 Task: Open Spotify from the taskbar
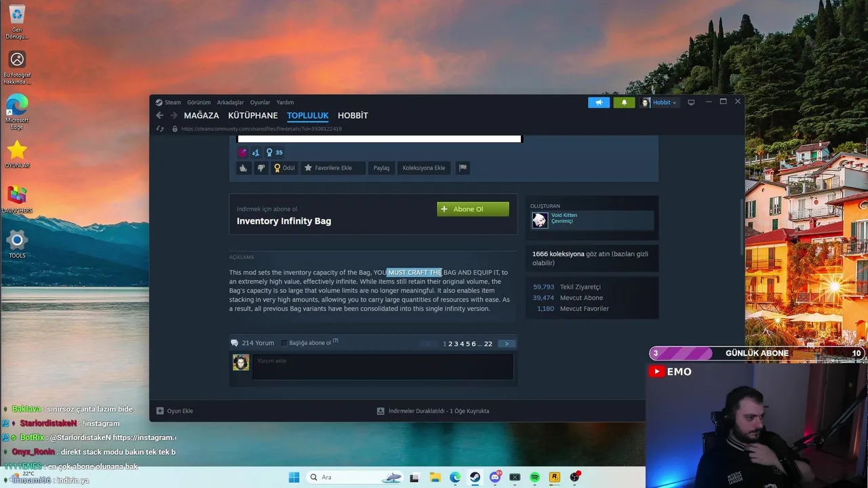[x=534, y=477]
